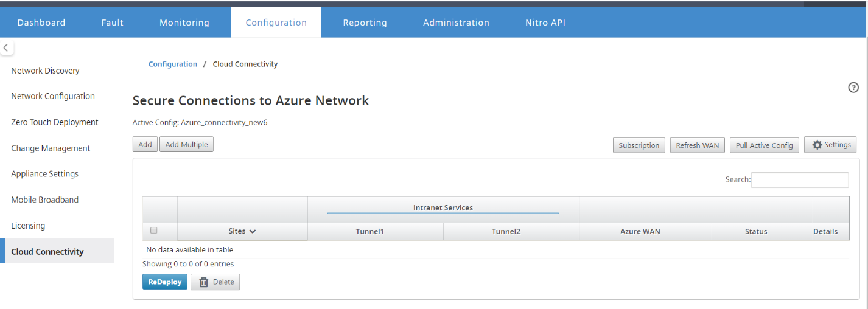The height and width of the screenshot is (309, 868).
Task: Focus the Search input field
Action: [800, 180]
